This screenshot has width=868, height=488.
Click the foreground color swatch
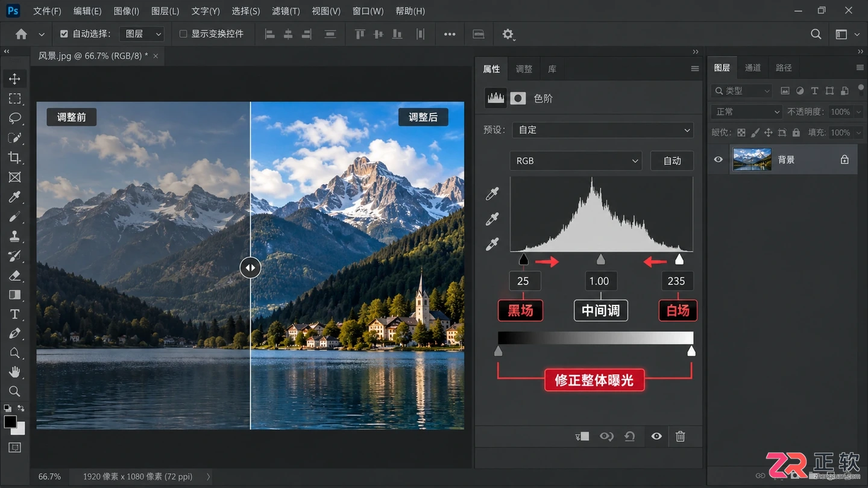(10, 422)
